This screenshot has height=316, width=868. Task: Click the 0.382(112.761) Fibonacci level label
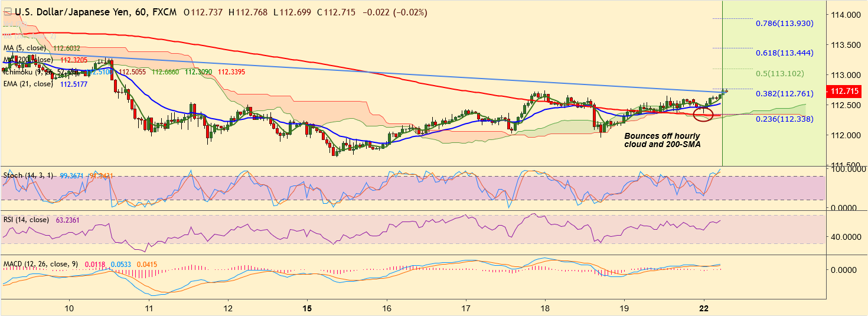coord(785,93)
